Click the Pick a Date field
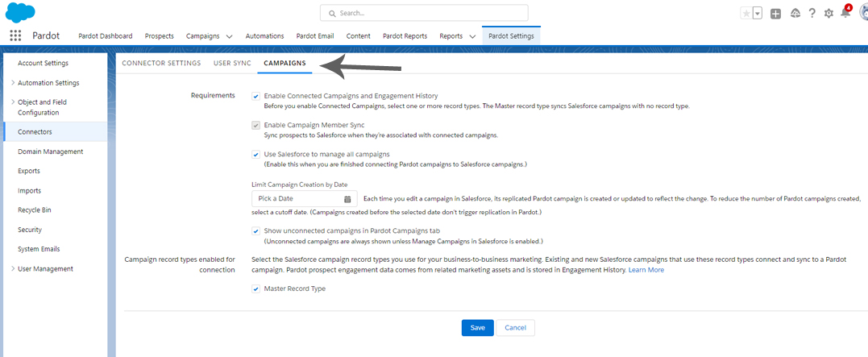This screenshot has height=357, width=868. 305,199
